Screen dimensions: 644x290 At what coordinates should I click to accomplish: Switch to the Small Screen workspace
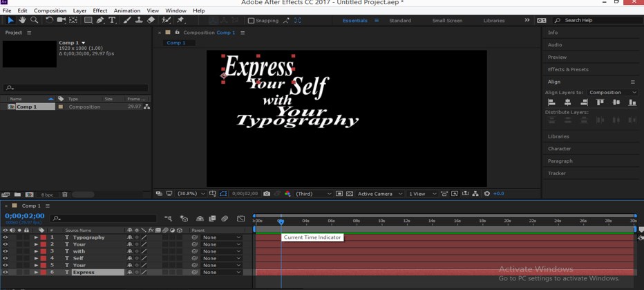coord(447,21)
